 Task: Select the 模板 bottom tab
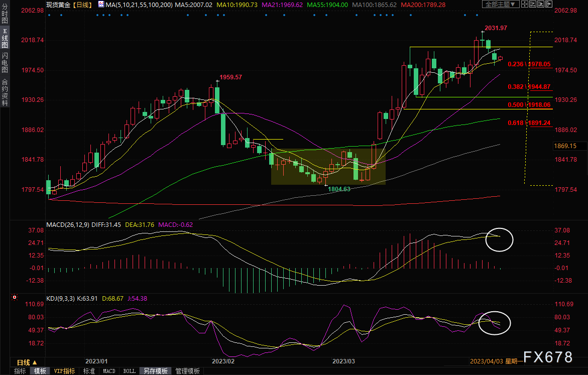[x=40, y=371]
